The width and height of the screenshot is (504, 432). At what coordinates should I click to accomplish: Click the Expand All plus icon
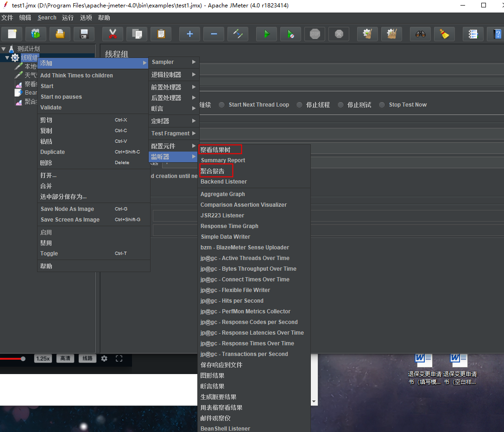(x=189, y=34)
